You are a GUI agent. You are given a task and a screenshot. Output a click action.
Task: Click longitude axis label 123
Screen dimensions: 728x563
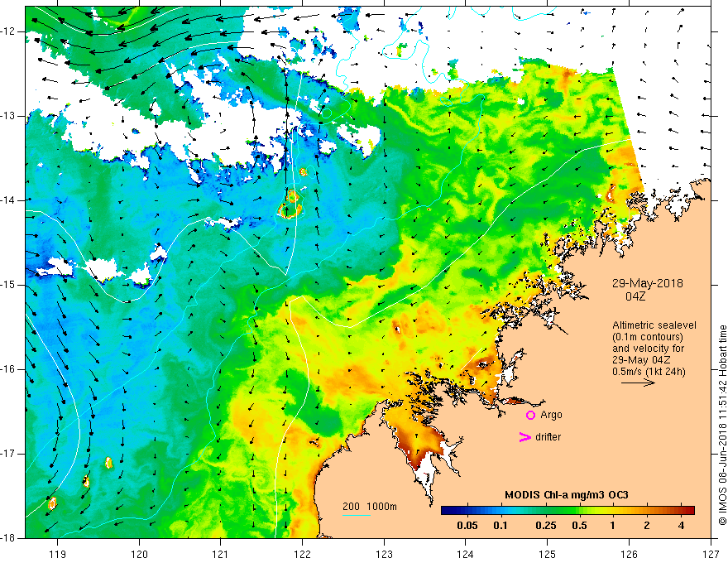pyautogui.click(x=384, y=554)
